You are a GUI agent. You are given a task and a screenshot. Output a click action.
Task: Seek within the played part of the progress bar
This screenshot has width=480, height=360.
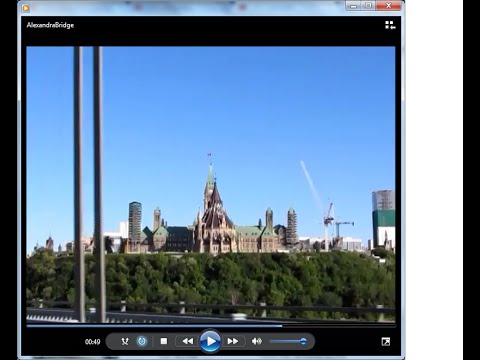click(154, 326)
